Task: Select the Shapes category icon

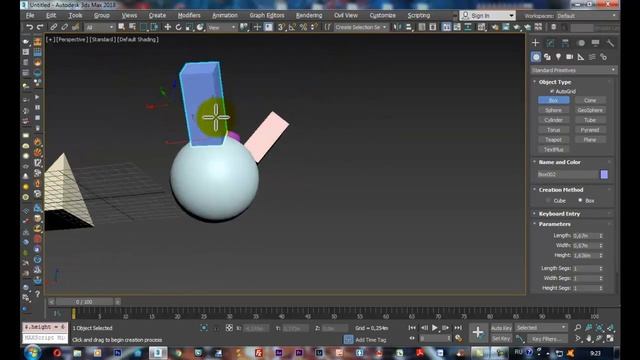Action: pyautogui.click(x=547, y=57)
